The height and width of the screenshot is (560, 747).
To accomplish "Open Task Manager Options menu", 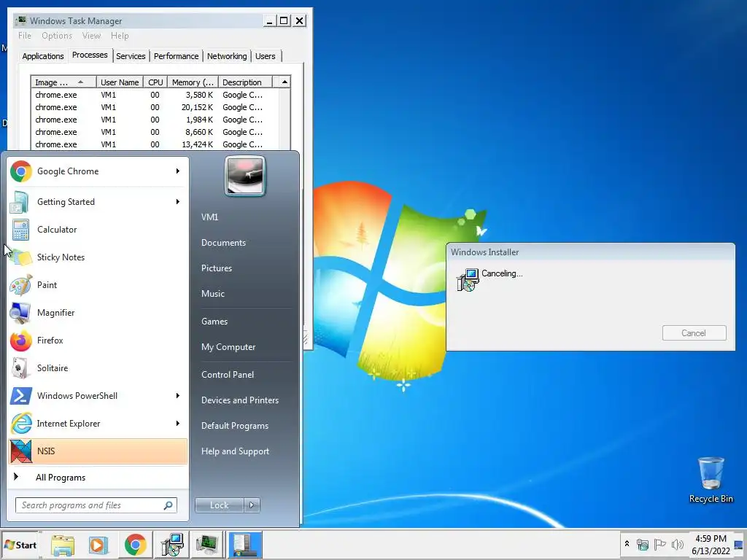I will tap(57, 36).
